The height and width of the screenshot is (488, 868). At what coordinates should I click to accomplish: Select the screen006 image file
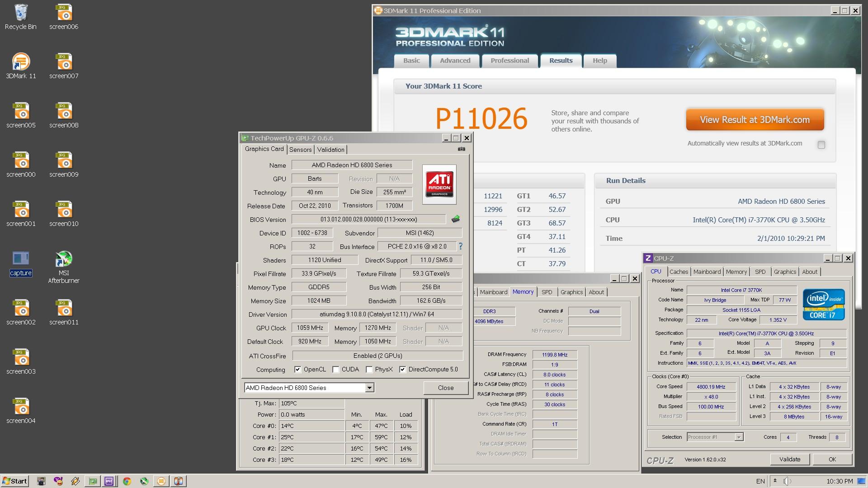point(64,17)
